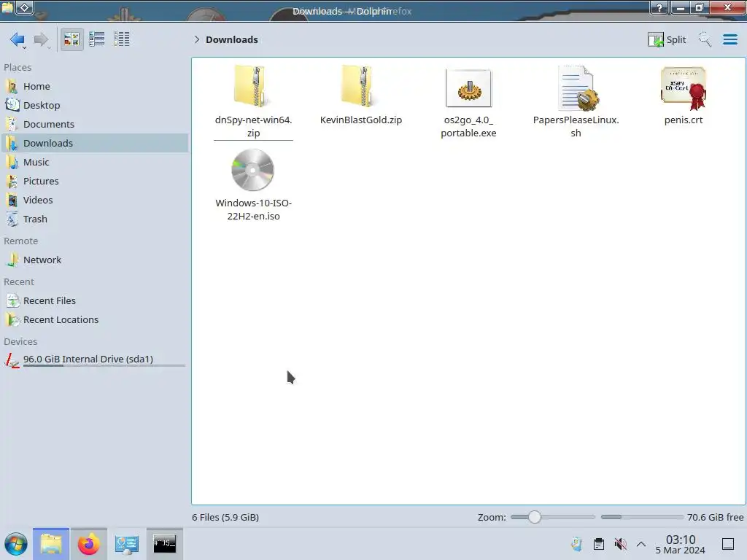Click the KevinBlastGold.zip file name
This screenshot has height=560, width=747.
click(x=361, y=120)
